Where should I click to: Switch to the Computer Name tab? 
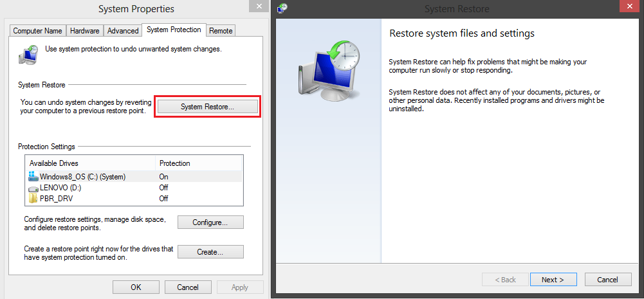point(38,31)
